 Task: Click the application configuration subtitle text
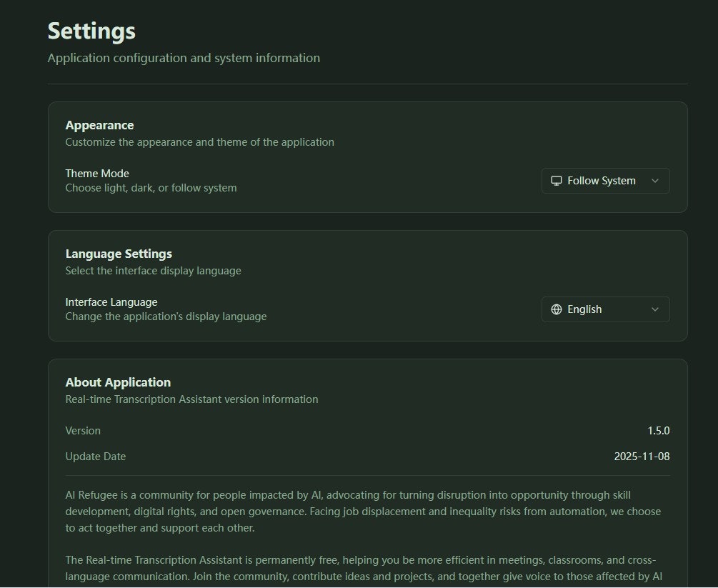184,58
